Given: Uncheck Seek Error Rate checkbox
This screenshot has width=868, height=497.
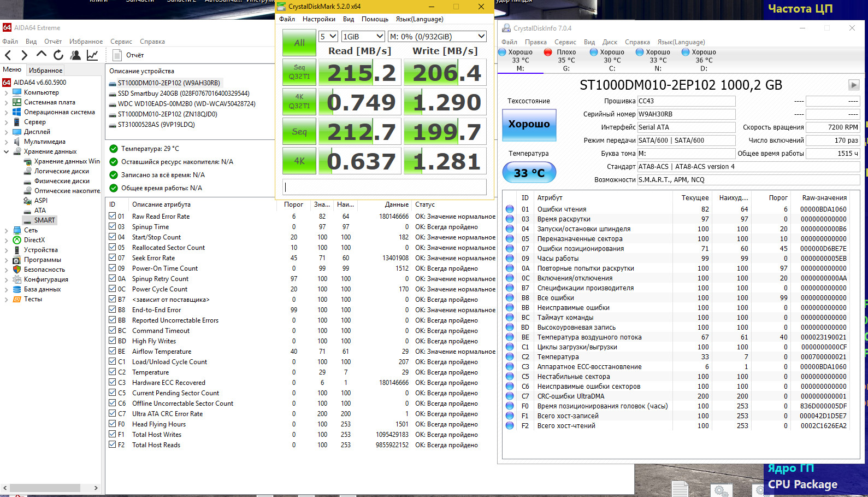Looking at the screenshot, I should (112, 258).
